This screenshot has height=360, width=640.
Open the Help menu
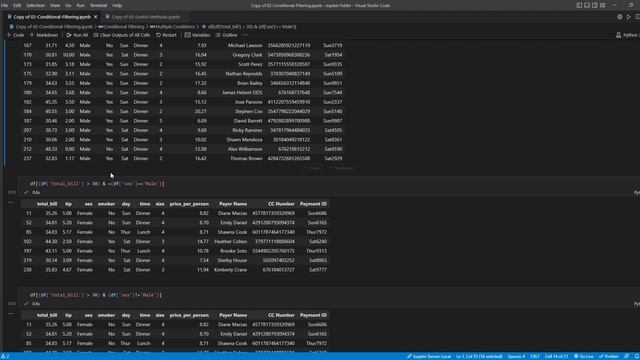(117, 5)
